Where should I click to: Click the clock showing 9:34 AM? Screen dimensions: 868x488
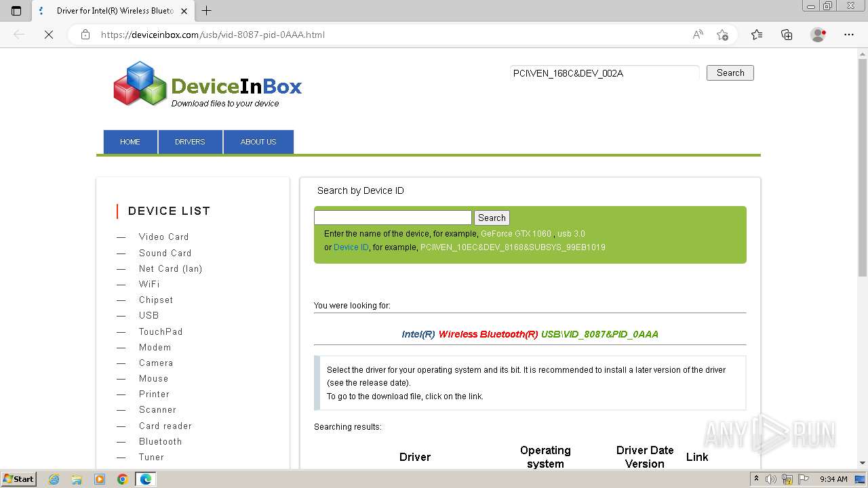click(833, 479)
